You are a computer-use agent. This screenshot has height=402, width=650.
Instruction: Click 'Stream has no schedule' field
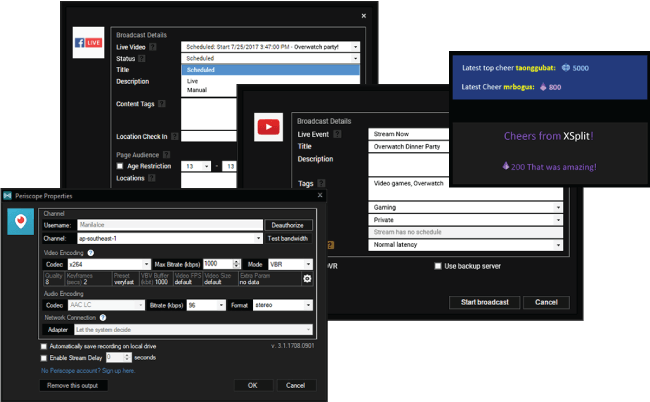(x=466, y=232)
